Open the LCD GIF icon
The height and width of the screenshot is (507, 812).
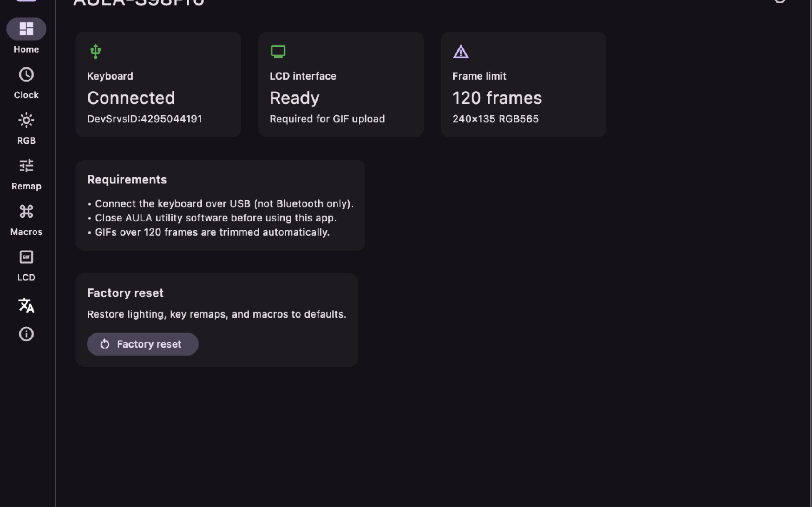[26, 257]
